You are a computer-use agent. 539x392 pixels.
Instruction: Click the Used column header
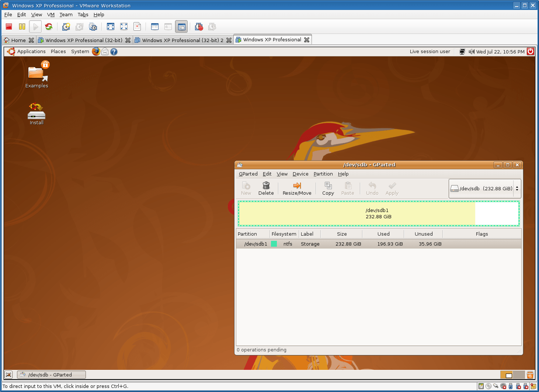click(383, 234)
